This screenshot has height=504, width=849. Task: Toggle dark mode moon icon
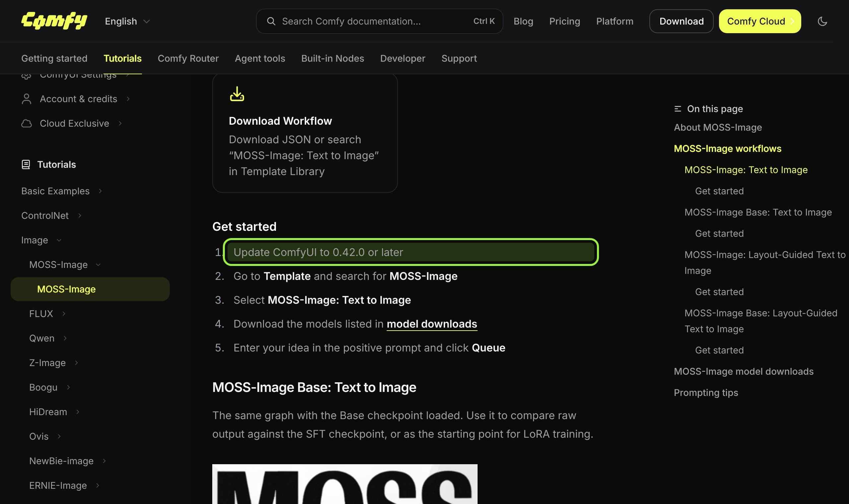click(822, 21)
